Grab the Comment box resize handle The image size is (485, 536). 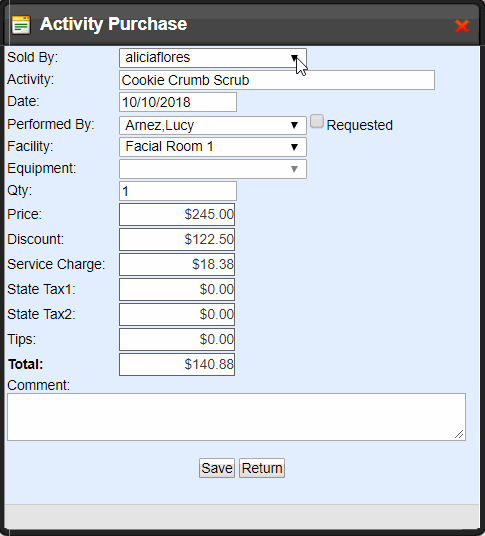(x=459, y=434)
